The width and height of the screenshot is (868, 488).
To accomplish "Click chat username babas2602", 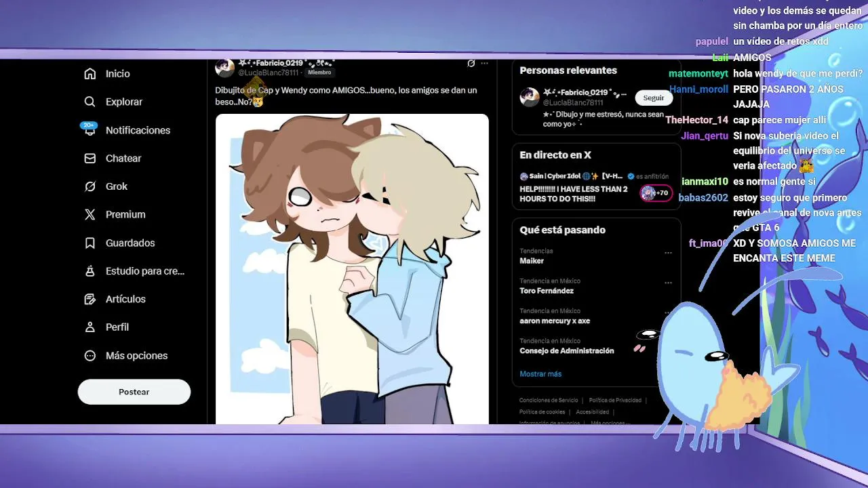I will coord(703,198).
